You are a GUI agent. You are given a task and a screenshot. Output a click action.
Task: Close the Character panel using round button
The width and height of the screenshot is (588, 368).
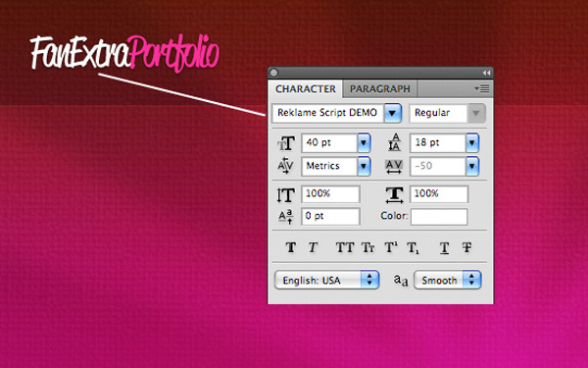[x=273, y=73]
